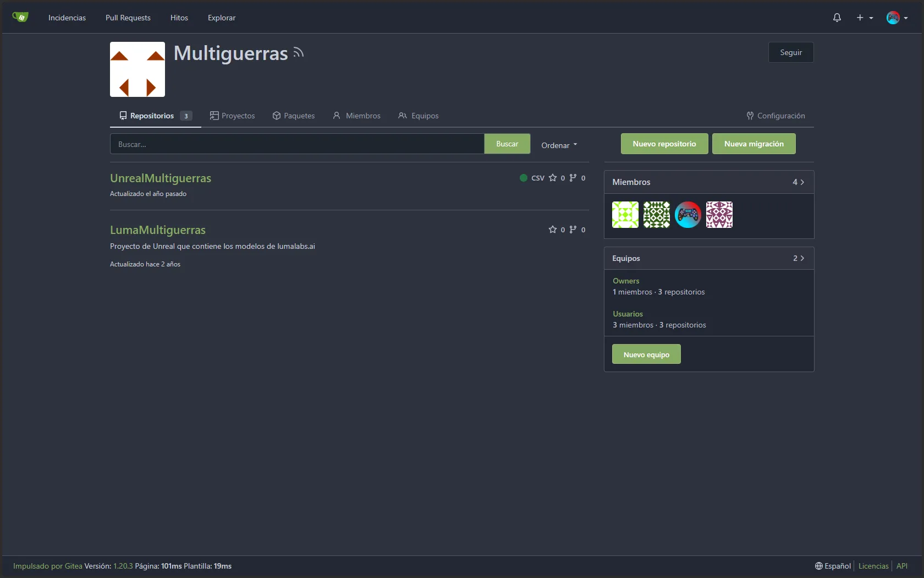Open Explorar in the top navigation
924x578 pixels.
222,18
